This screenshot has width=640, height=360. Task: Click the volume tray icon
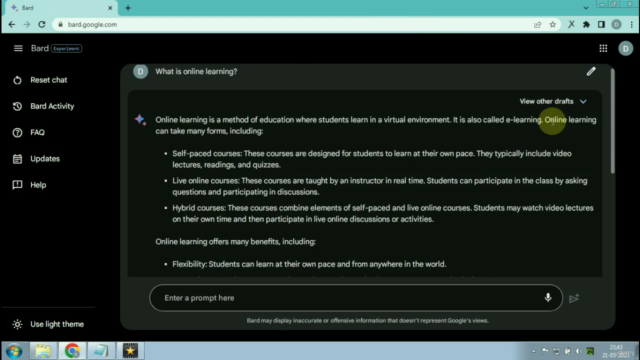(578, 351)
